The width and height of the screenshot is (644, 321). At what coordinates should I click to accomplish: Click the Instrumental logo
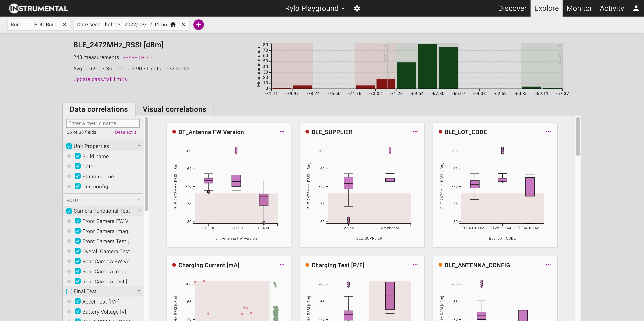coord(38,8)
